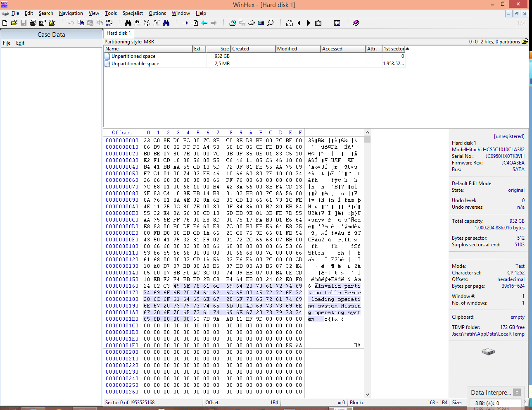Click the Copy Block toolbar icon

click(x=81, y=23)
